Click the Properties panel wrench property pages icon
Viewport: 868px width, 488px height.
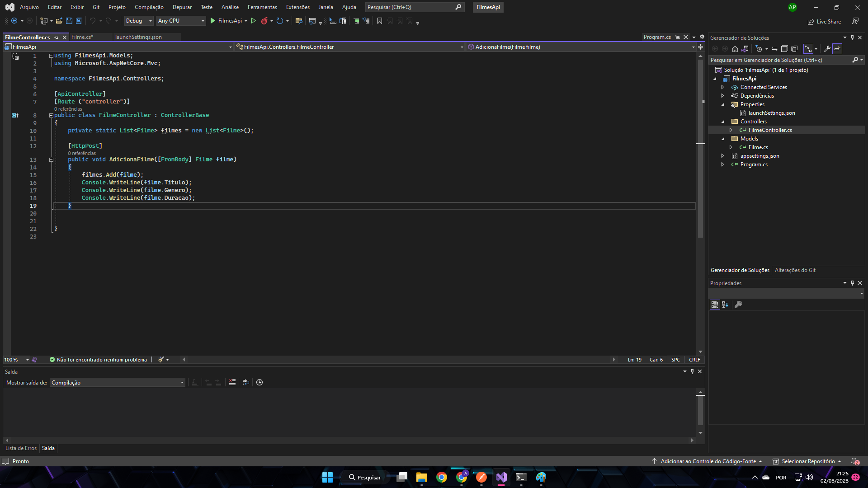pos(738,305)
